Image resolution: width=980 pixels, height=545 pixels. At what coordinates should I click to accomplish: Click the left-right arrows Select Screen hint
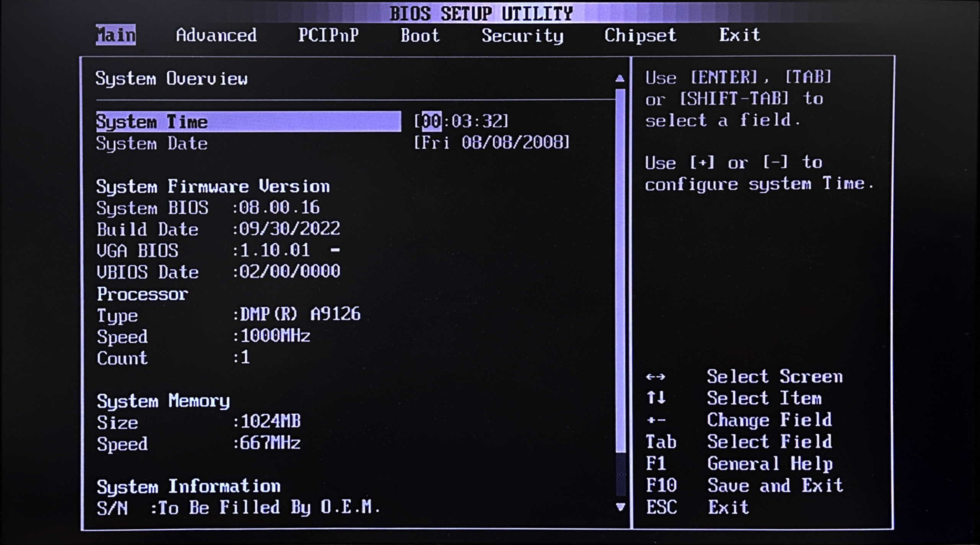tap(744, 377)
